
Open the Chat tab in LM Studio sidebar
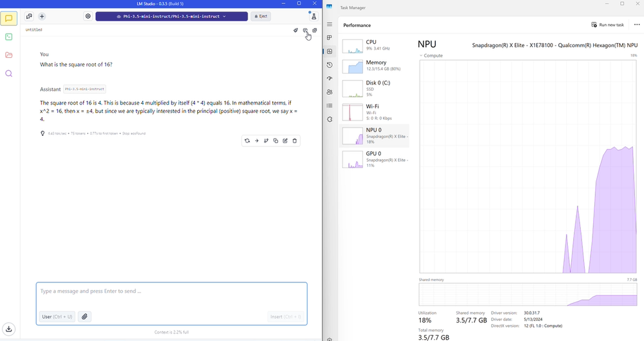point(8,19)
